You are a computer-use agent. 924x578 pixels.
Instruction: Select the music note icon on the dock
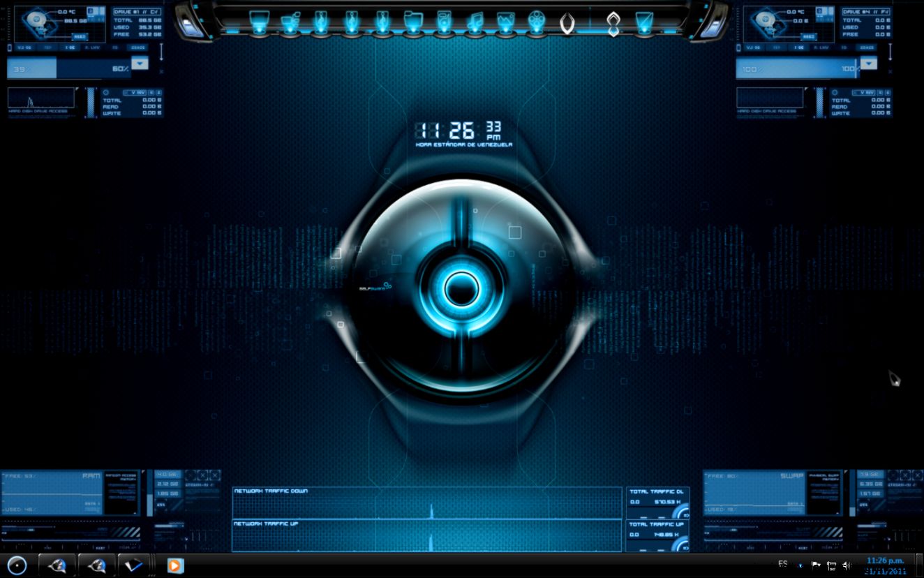click(474, 21)
